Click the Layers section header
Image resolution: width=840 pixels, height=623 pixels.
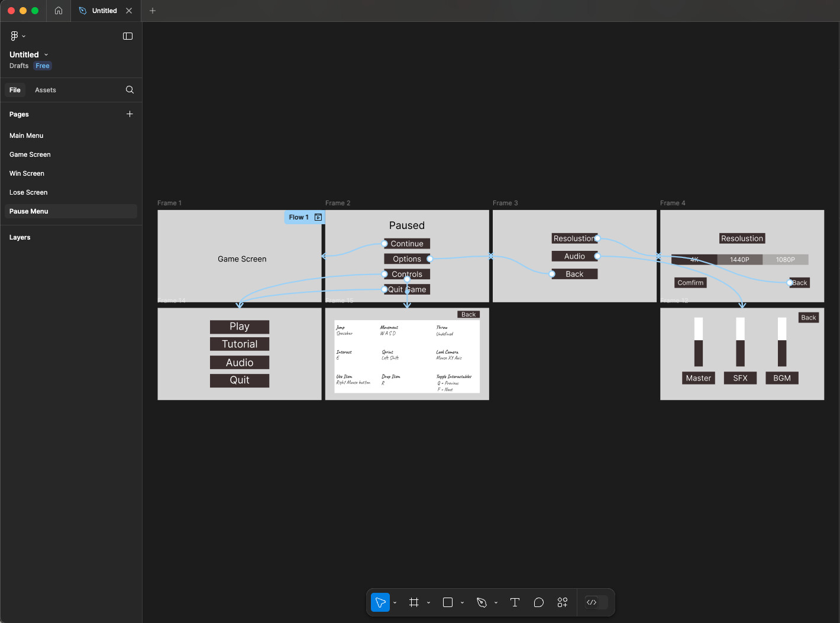(x=20, y=237)
